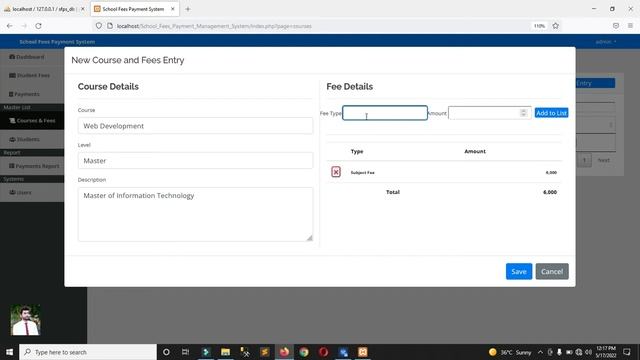
Task: Open Sublime Text from the taskbar
Action: coord(264,352)
